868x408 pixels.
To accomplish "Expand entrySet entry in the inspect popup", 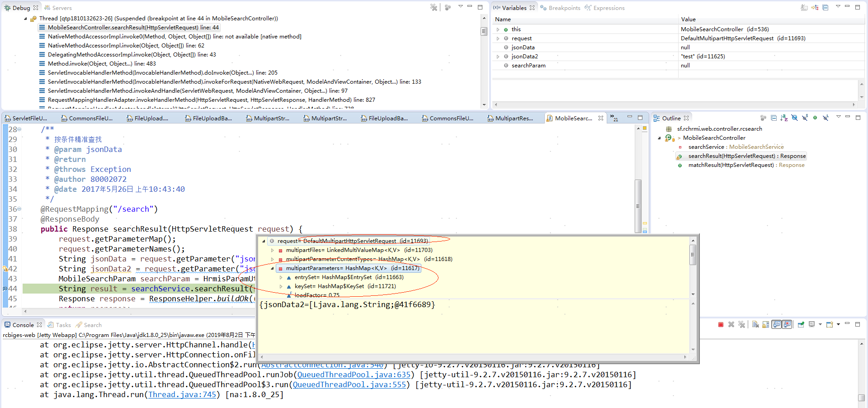I will point(281,277).
